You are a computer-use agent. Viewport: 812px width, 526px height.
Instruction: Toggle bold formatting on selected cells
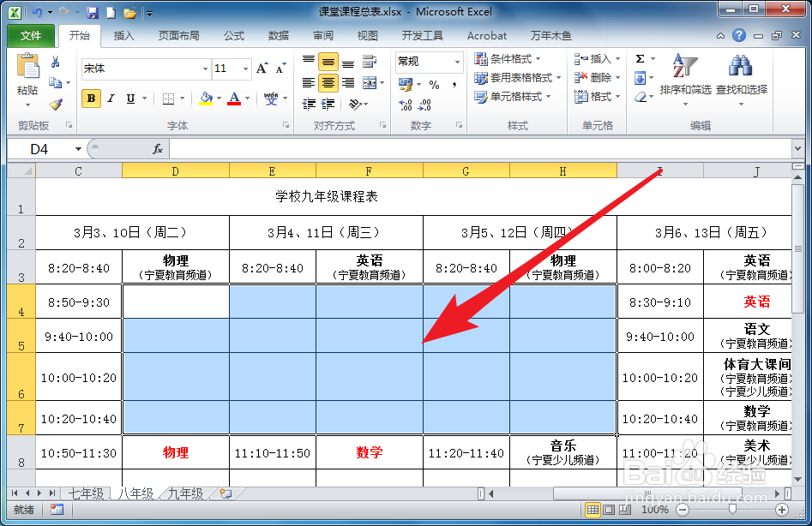pos(91,99)
